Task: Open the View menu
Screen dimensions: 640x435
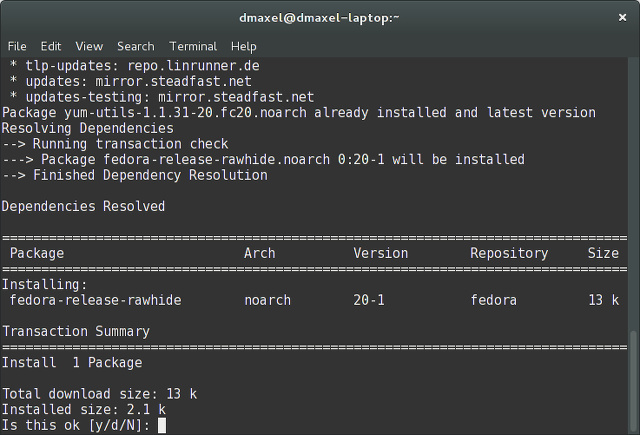Action: (x=89, y=47)
